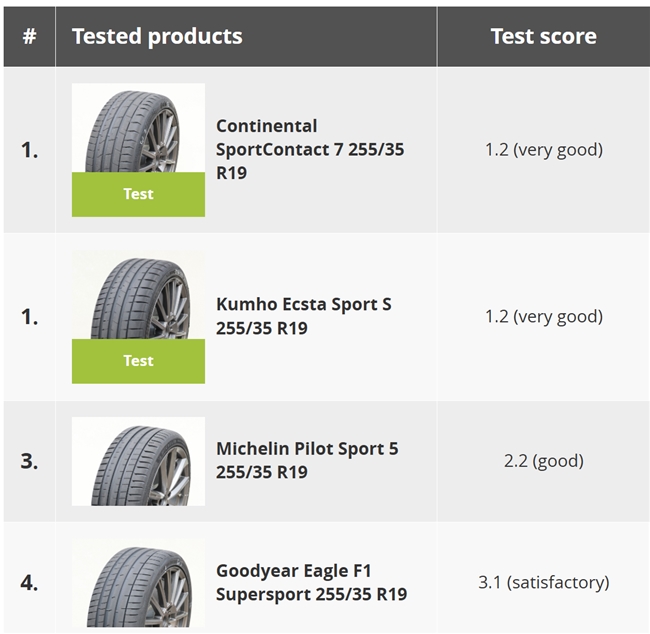Select the 1.2 (very good) score for Continental
This screenshot has width=650, height=634.
click(x=543, y=150)
